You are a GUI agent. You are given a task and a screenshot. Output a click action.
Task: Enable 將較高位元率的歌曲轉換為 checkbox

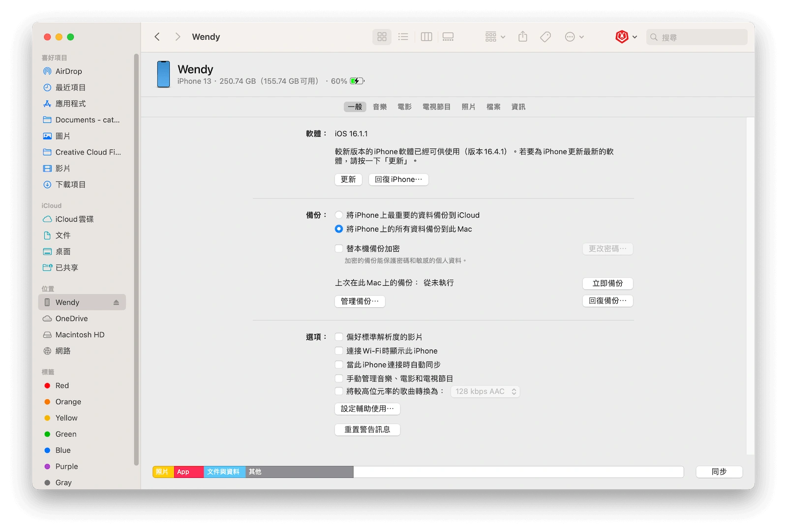[x=339, y=391]
